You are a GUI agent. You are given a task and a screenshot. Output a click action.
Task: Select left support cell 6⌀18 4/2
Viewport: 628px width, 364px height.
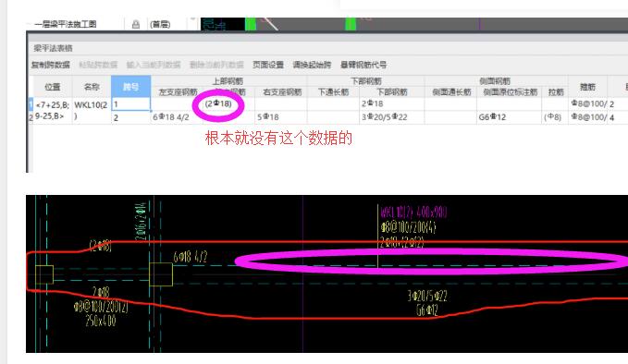point(178,117)
